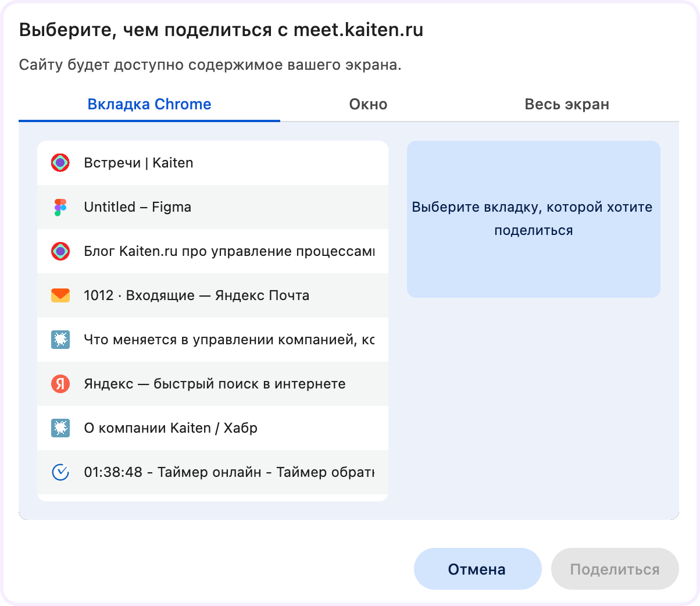Click the disabled Поделиться button
Image resolution: width=700 pixels, height=606 pixels.
[x=615, y=569]
